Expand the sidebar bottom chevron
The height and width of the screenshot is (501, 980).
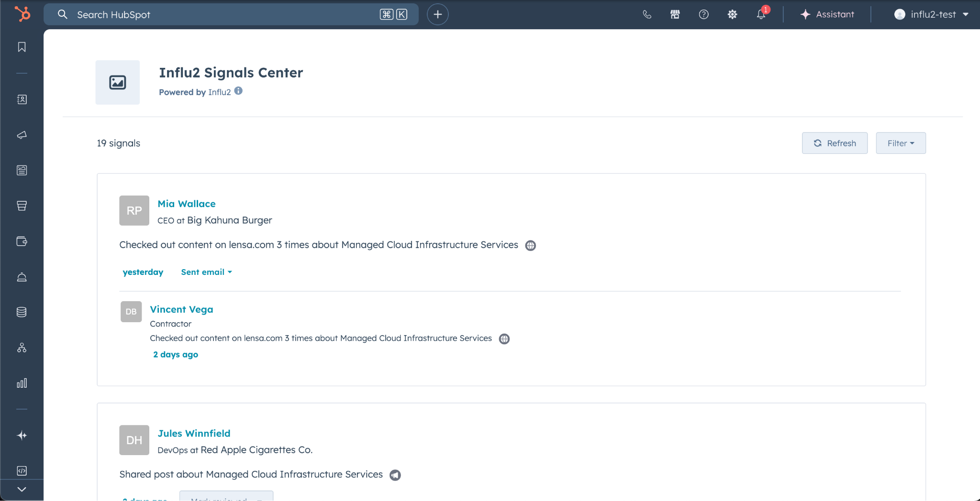[22, 489]
